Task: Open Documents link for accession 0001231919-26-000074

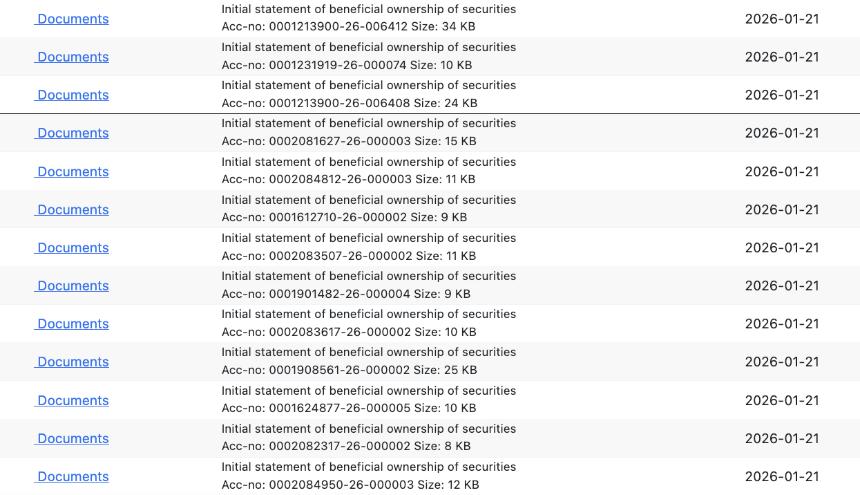Action: pos(73,57)
